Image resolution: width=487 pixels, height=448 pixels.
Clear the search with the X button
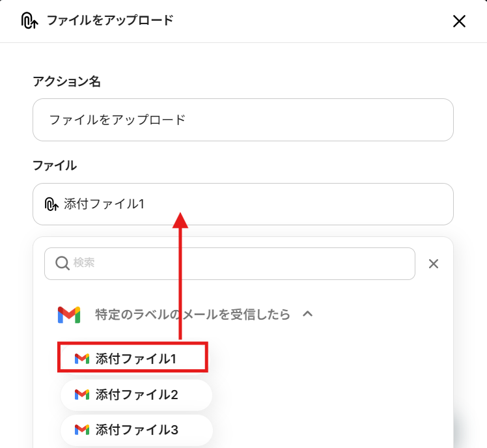point(433,264)
